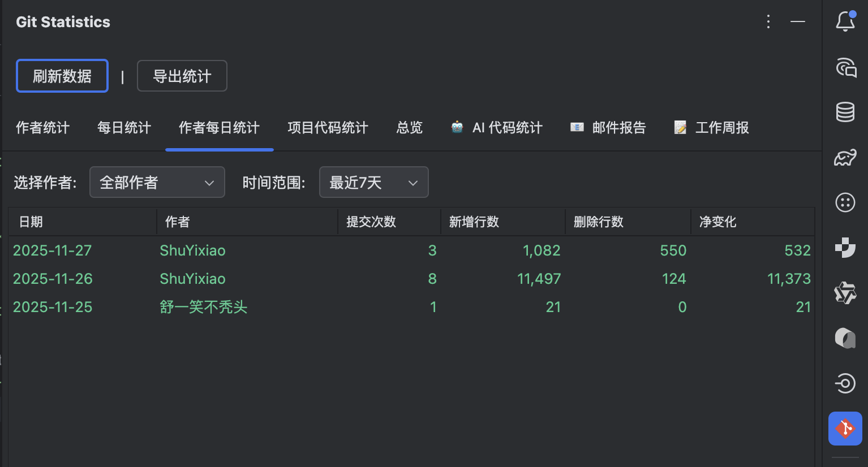Open the 项目代码统计 tab
This screenshot has height=467, width=868.
(328, 128)
